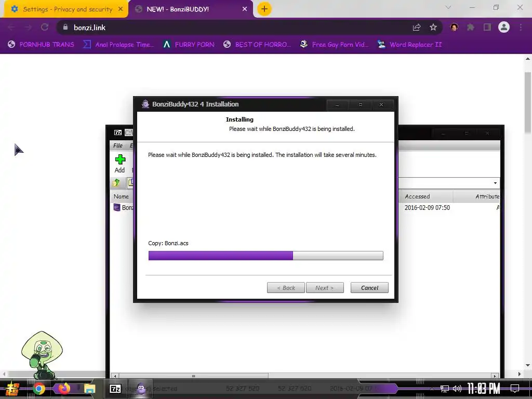The width and height of the screenshot is (532, 399).
Task: Open Chrome's three-dot menu
Action: click(x=521, y=28)
